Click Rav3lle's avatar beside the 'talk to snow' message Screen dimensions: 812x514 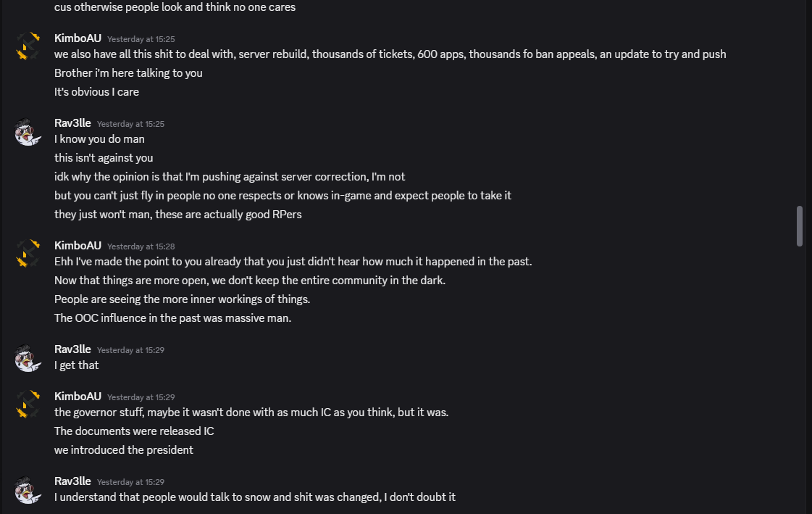click(x=28, y=489)
